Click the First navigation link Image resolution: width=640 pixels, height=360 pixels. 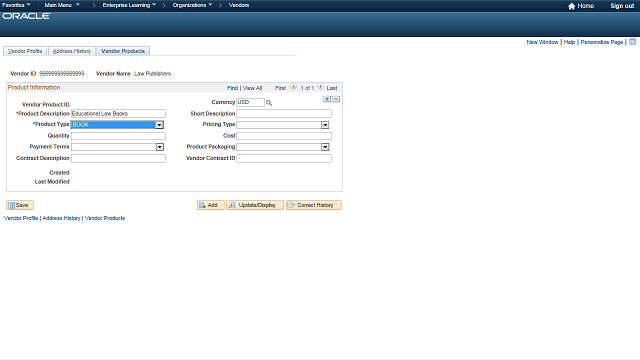(x=280, y=88)
